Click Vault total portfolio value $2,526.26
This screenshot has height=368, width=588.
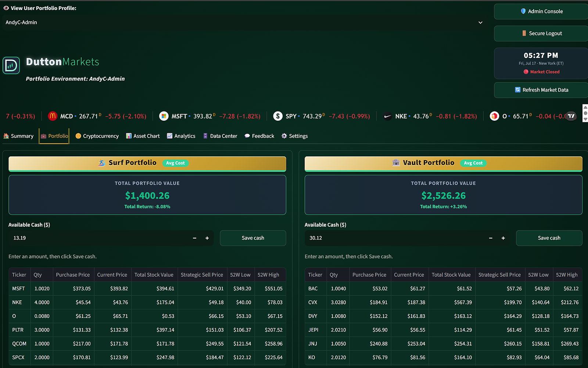click(x=444, y=196)
